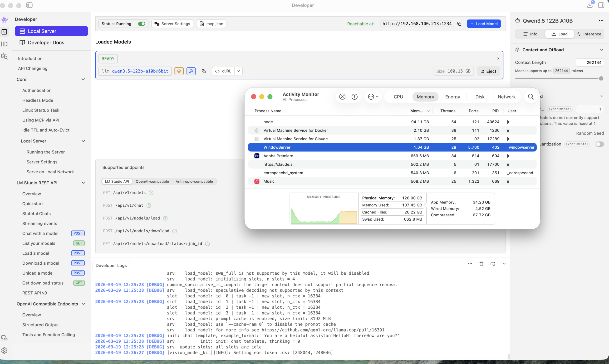The image size is (609, 364).
Task: Adjust the Context Length slider
Action: 601,78
